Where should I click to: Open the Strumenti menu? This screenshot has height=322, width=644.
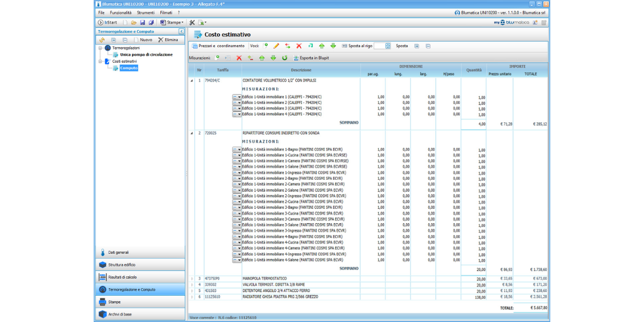tap(145, 12)
